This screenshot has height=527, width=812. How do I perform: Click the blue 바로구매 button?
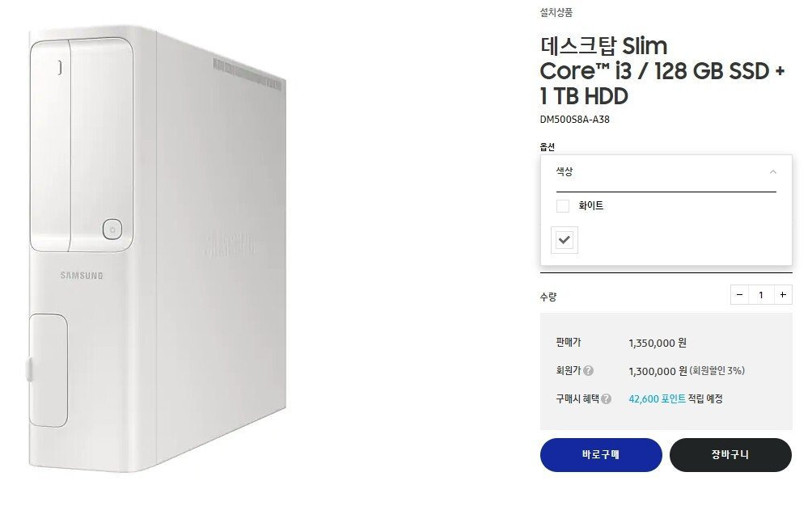601,455
